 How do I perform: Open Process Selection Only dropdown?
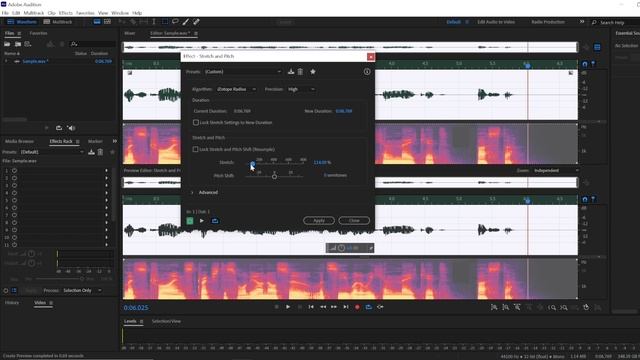pyautogui.click(x=82, y=291)
